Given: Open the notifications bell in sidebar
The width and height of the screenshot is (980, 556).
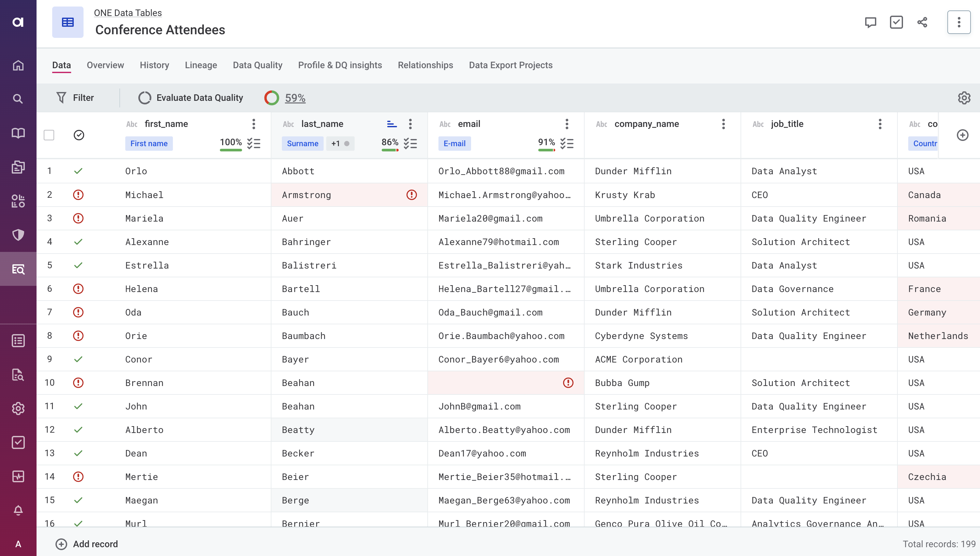Looking at the screenshot, I should (18, 510).
